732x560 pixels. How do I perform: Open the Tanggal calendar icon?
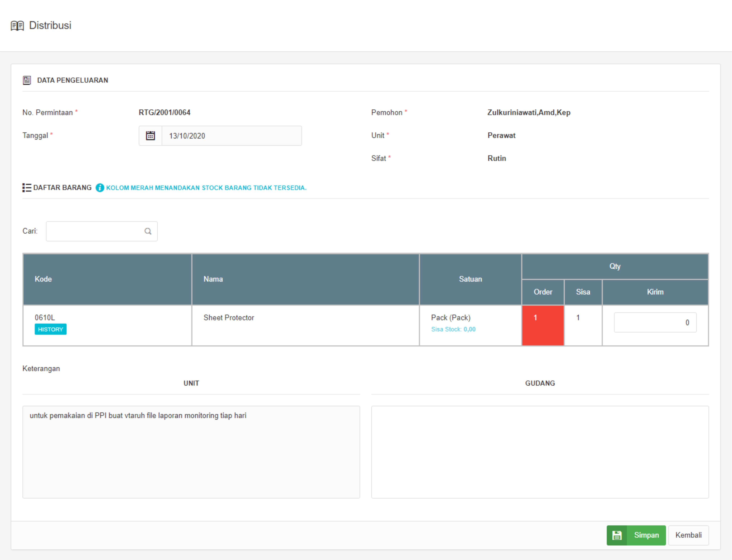(150, 136)
